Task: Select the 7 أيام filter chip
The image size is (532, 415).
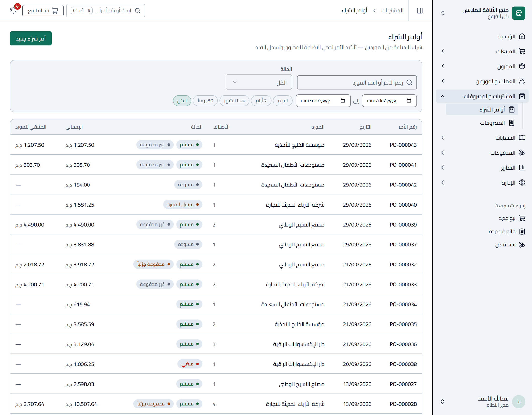Action: tap(261, 101)
